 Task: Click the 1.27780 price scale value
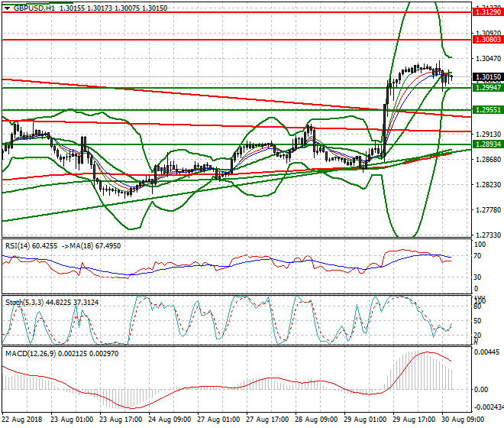[488, 210]
